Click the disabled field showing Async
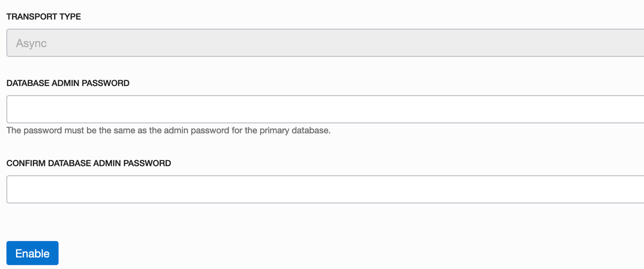Image resolution: width=644 pixels, height=269 pixels. tap(322, 43)
